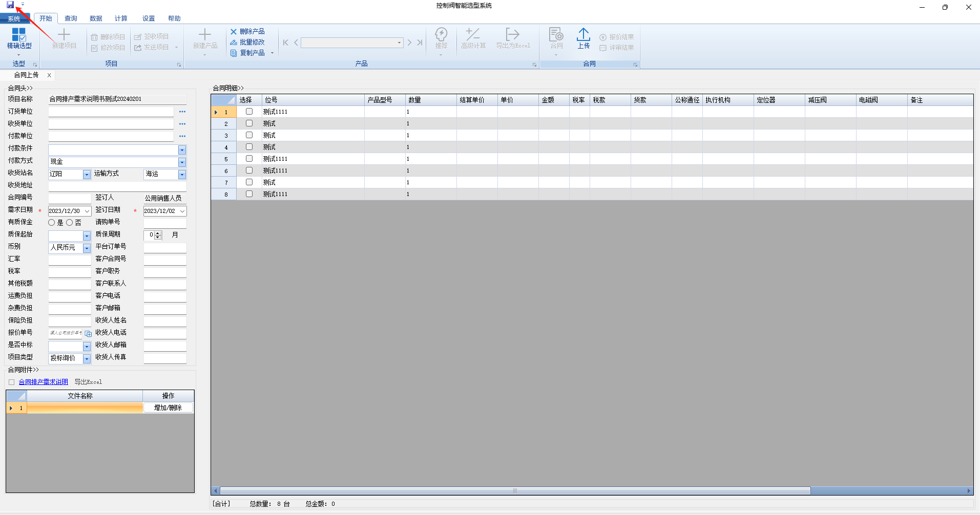The width and height of the screenshot is (980, 515).
Task: Click the 上传 upload icon
Action: tap(583, 39)
